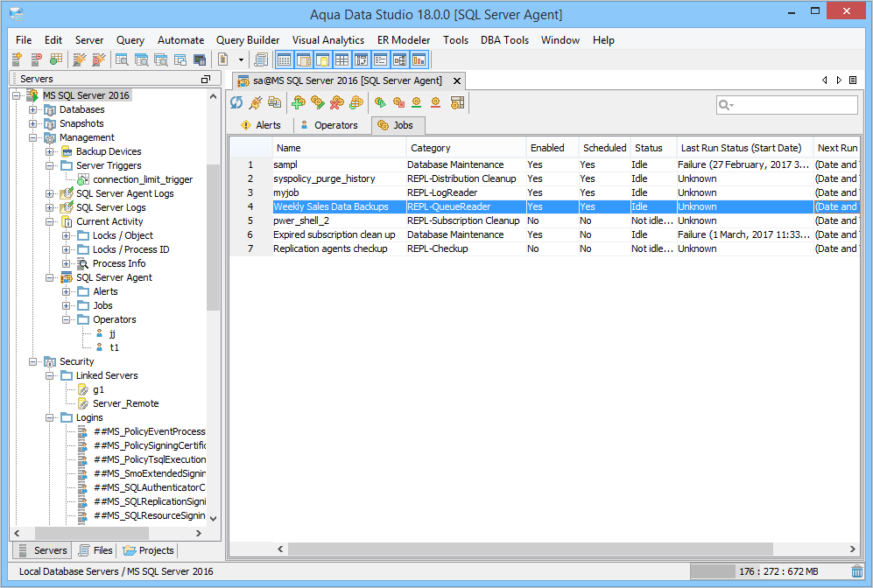Select the syspolicy_purge_history job row

pyautogui.click(x=545, y=178)
